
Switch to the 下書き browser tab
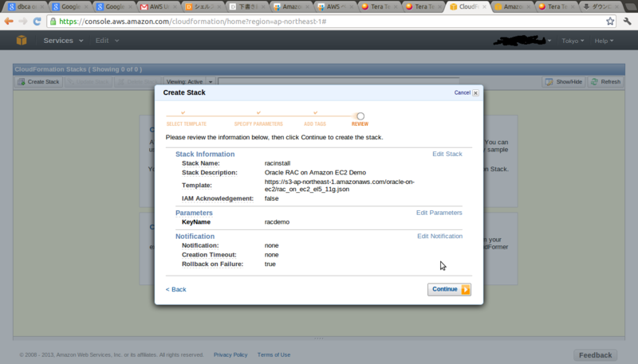[247, 6]
